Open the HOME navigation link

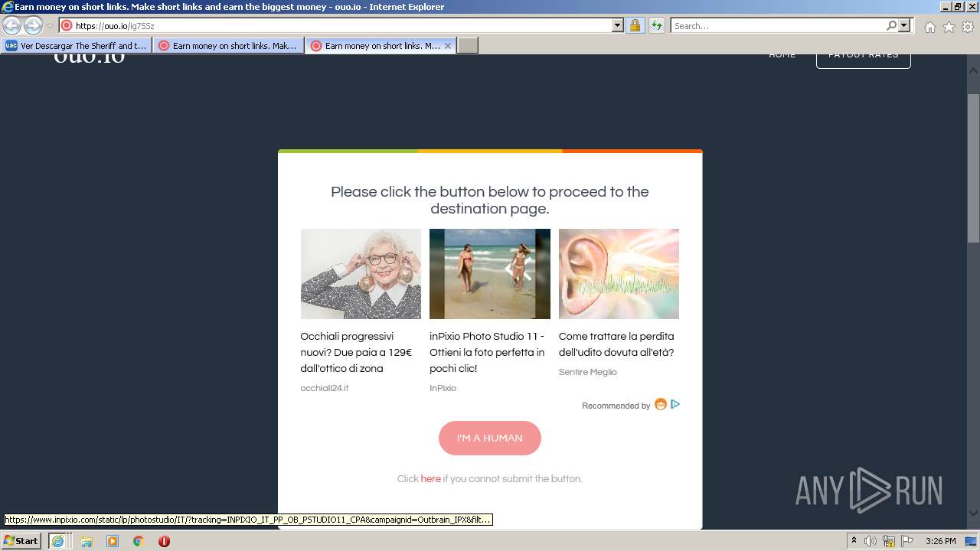pos(782,55)
